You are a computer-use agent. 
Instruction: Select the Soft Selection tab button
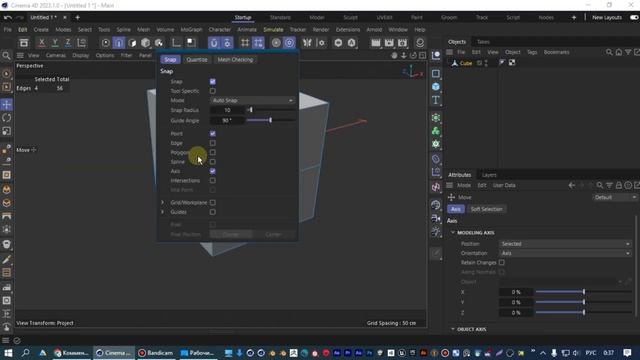click(x=486, y=209)
